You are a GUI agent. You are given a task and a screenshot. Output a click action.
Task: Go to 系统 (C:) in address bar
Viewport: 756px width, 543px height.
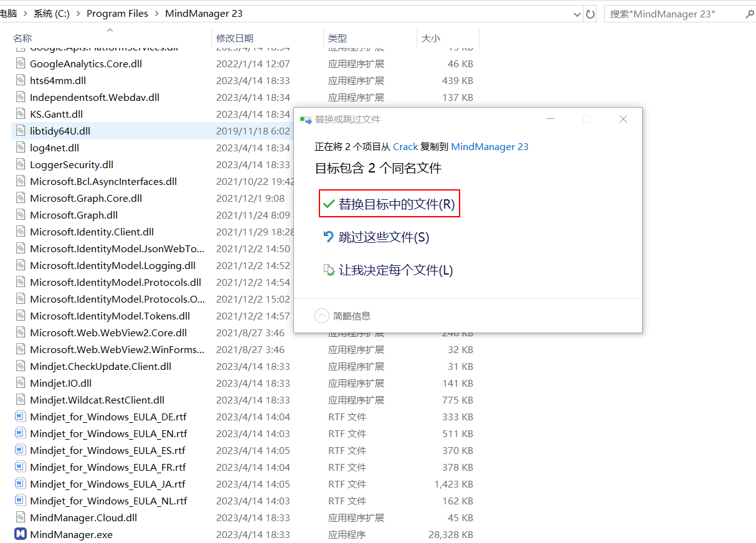click(52, 14)
